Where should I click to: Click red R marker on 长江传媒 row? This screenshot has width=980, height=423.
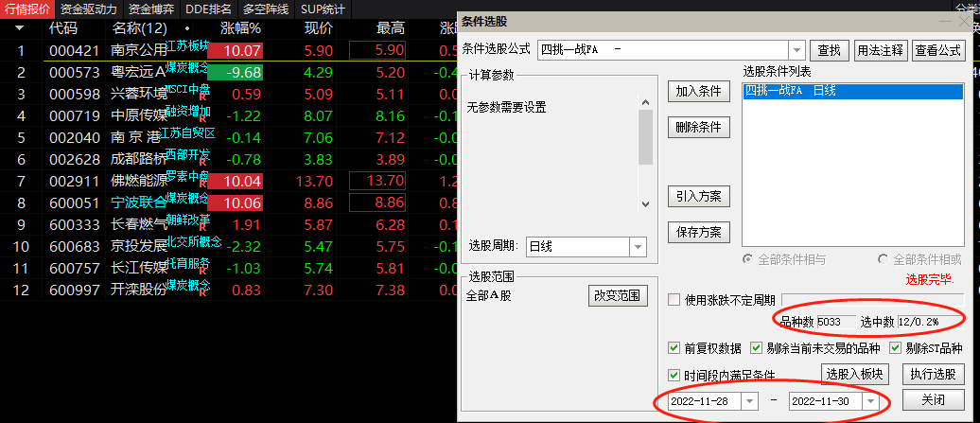pos(202,272)
